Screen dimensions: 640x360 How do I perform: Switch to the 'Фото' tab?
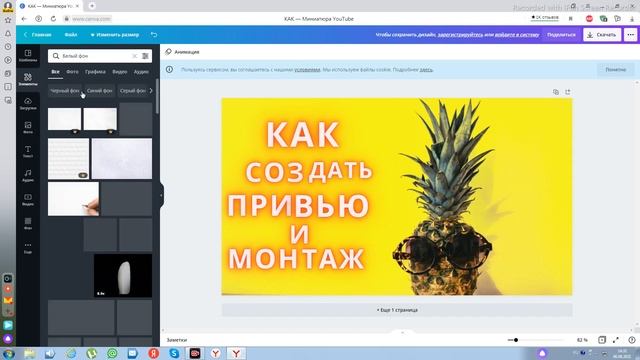[72, 72]
